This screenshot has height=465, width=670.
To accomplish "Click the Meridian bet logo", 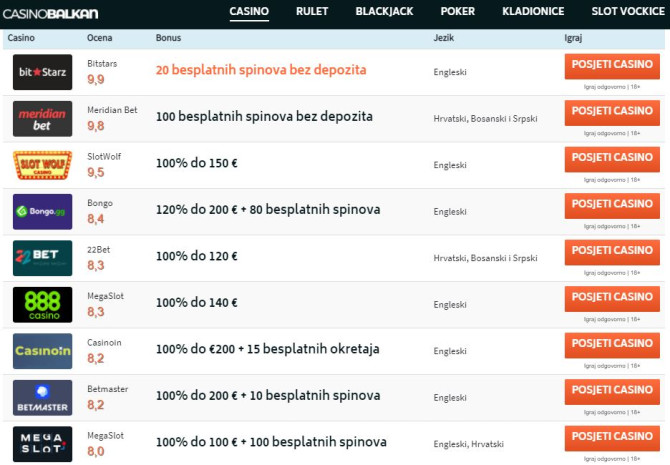I will 42,119.
